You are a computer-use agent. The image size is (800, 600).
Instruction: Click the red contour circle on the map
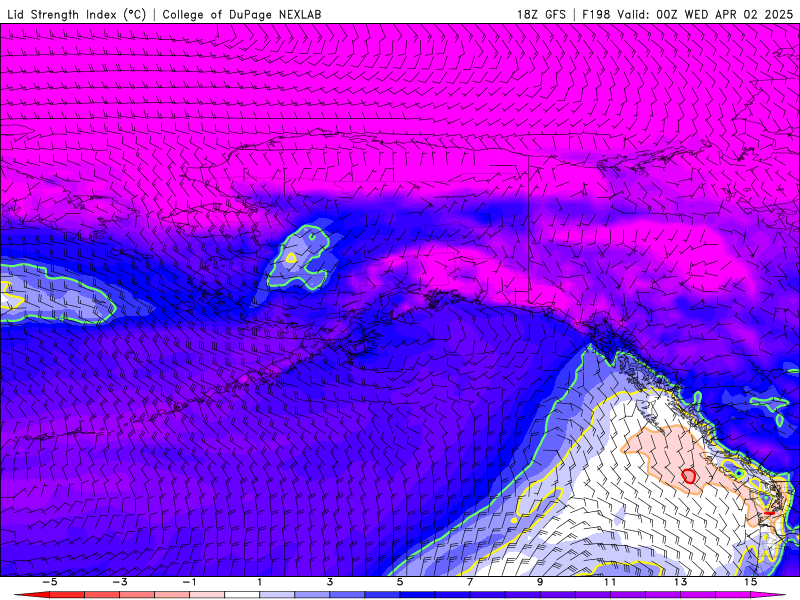tap(689, 476)
